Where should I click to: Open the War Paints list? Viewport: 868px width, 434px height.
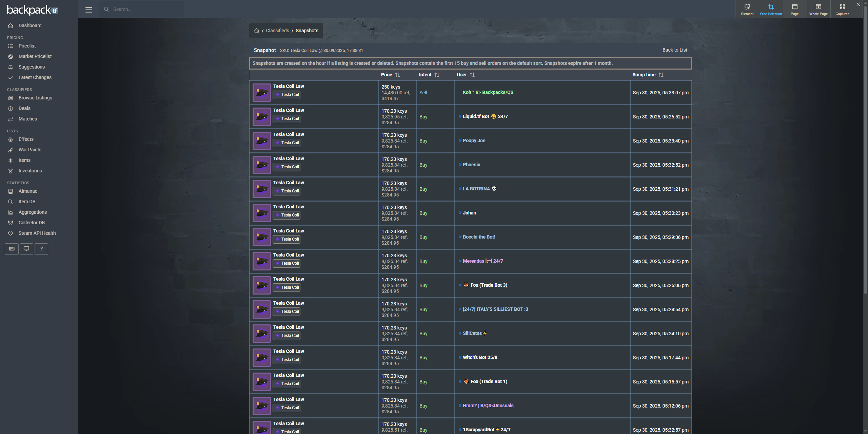tap(30, 150)
